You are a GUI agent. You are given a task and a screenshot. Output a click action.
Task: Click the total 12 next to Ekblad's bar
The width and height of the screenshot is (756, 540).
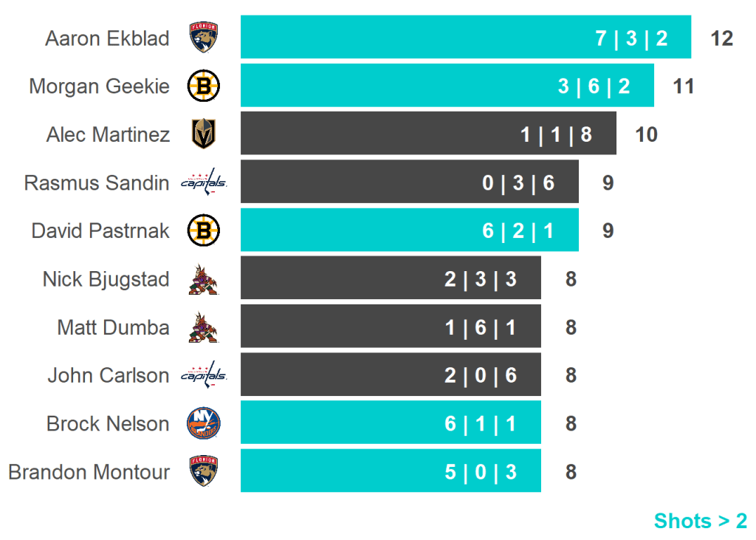(721, 38)
